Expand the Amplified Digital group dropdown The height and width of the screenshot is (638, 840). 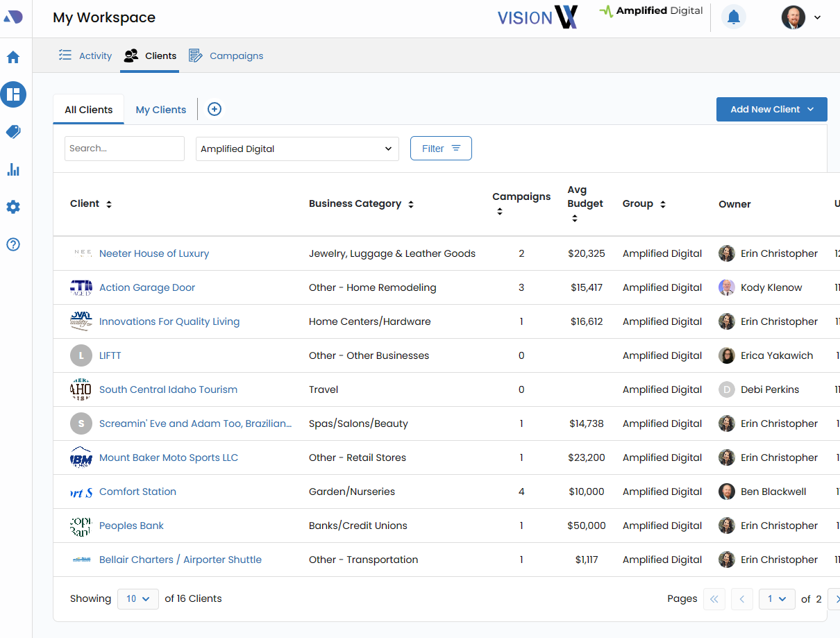297,149
